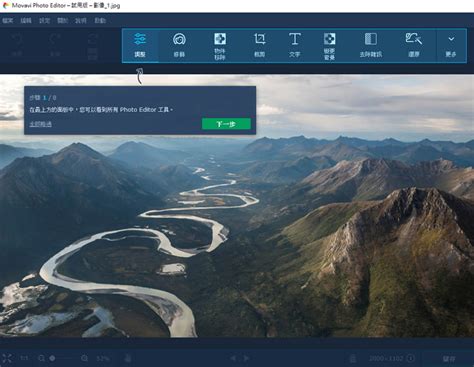Image resolution: width=474 pixels, height=367 pixels.
Task: Open the Change Background (變更背景) tool
Action: 330,46
